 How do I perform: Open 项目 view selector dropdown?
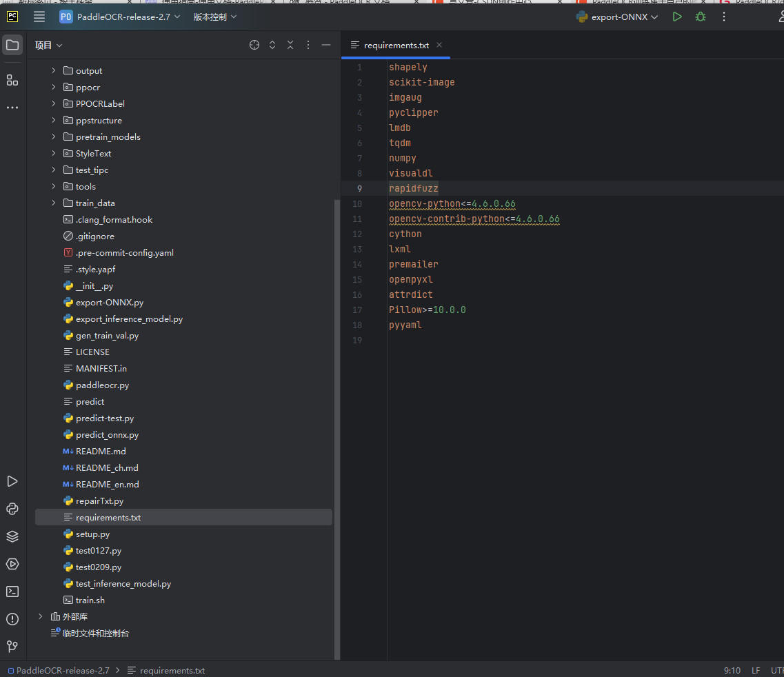48,45
